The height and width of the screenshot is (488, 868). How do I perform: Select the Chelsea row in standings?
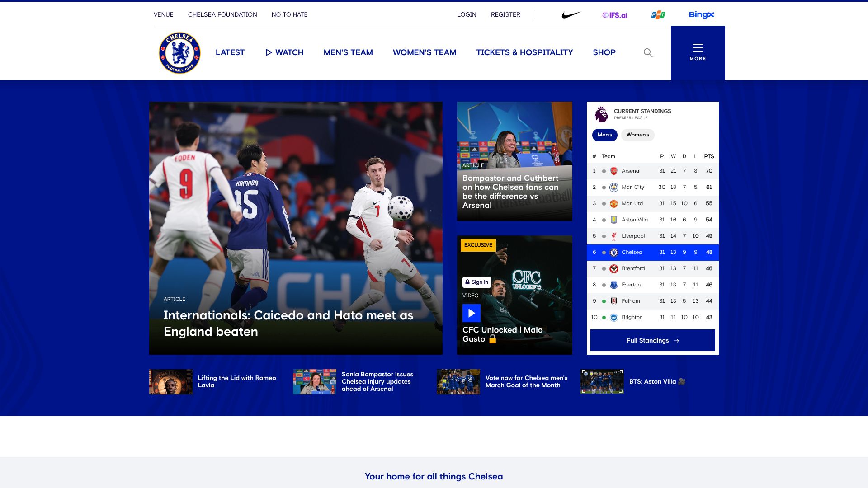652,252
